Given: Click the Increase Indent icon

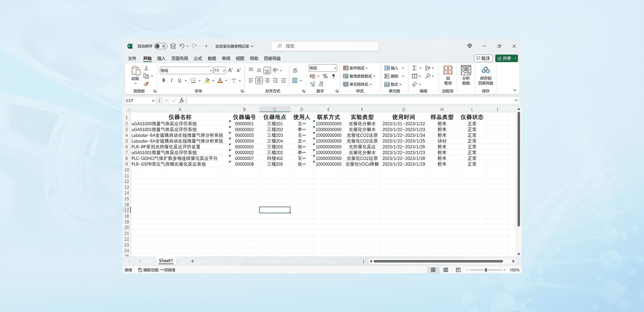Looking at the screenshot, I should pos(283,81).
